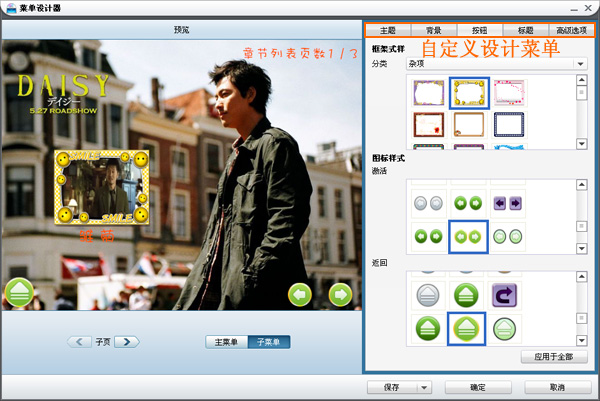Go to previous subpage
Image resolution: width=600 pixels, height=401 pixels.
pos(79,342)
